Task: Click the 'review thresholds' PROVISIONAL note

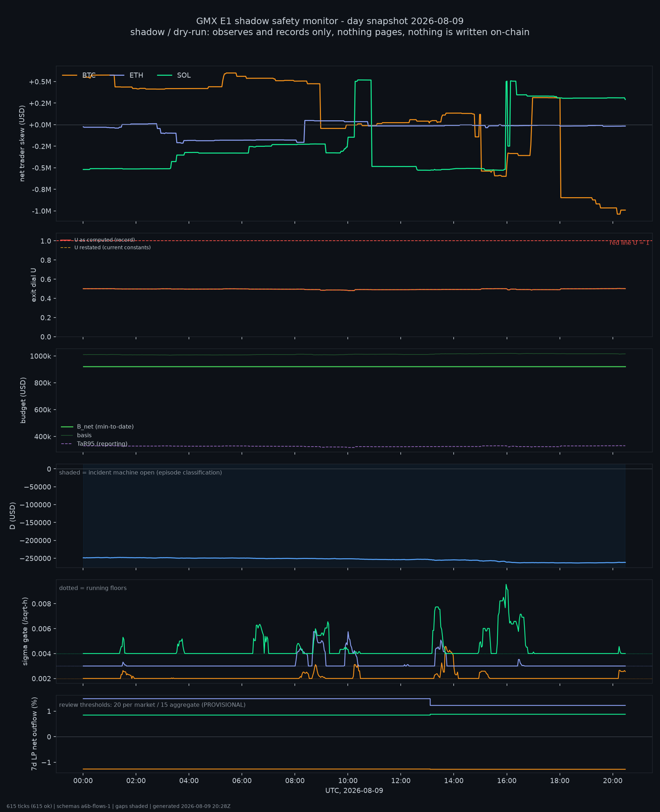Action: pos(152,705)
